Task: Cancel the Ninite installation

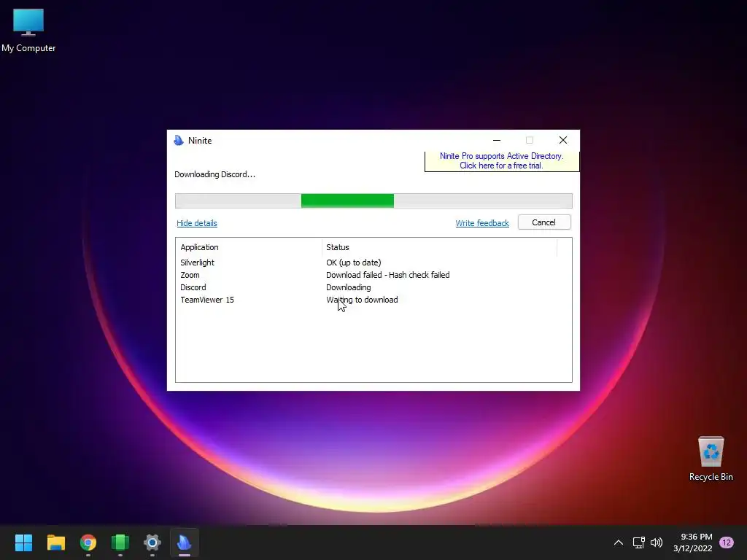Action: [x=544, y=222]
